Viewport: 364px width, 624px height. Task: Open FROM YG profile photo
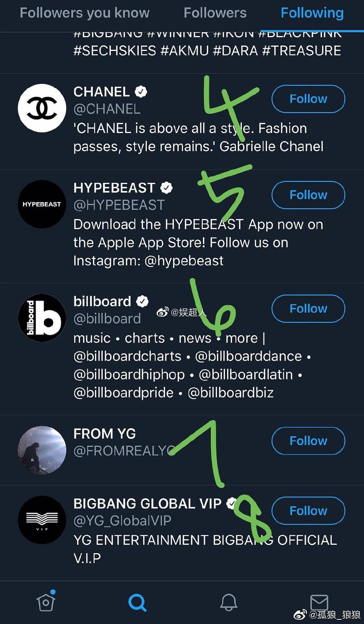[x=42, y=450]
